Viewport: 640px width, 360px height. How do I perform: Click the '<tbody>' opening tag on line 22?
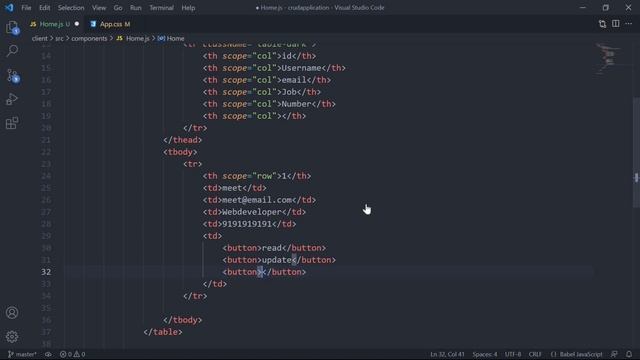pos(180,152)
